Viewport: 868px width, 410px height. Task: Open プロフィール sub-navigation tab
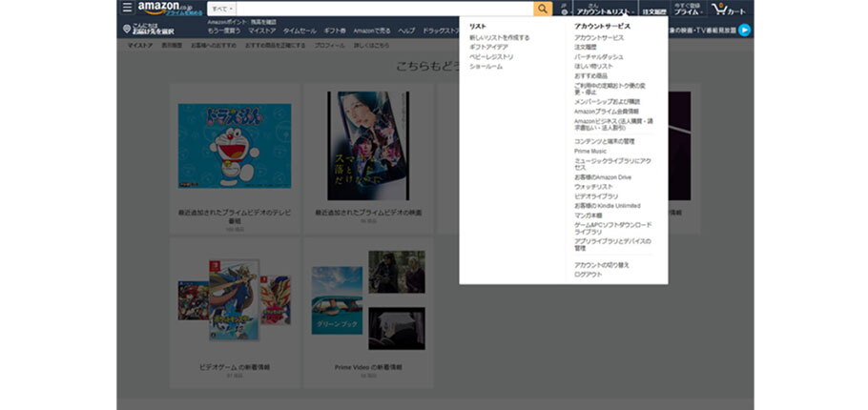tap(329, 46)
